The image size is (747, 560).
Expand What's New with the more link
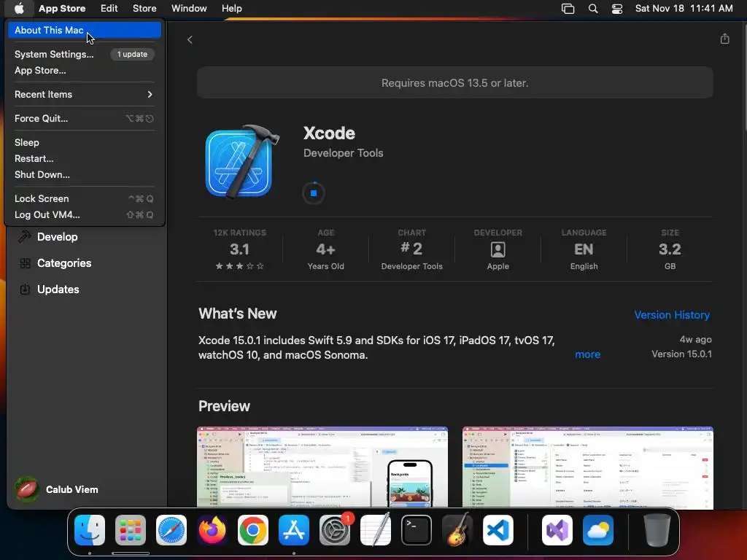[x=587, y=354]
